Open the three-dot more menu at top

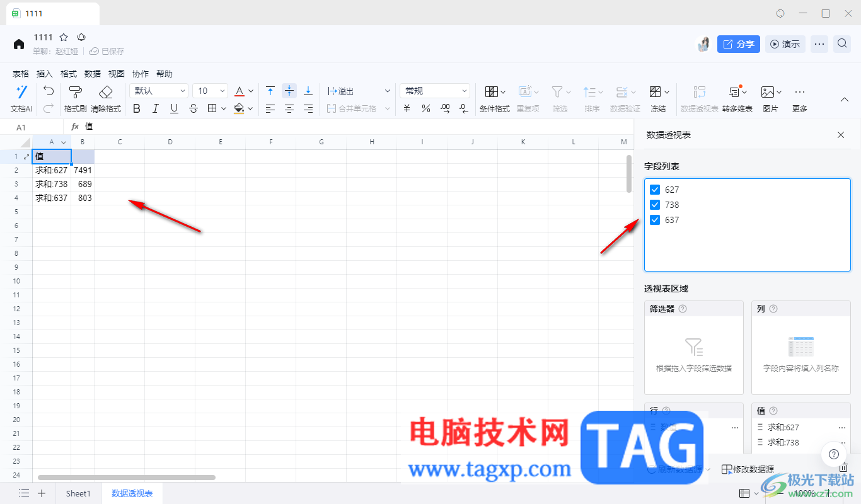[819, 44]
